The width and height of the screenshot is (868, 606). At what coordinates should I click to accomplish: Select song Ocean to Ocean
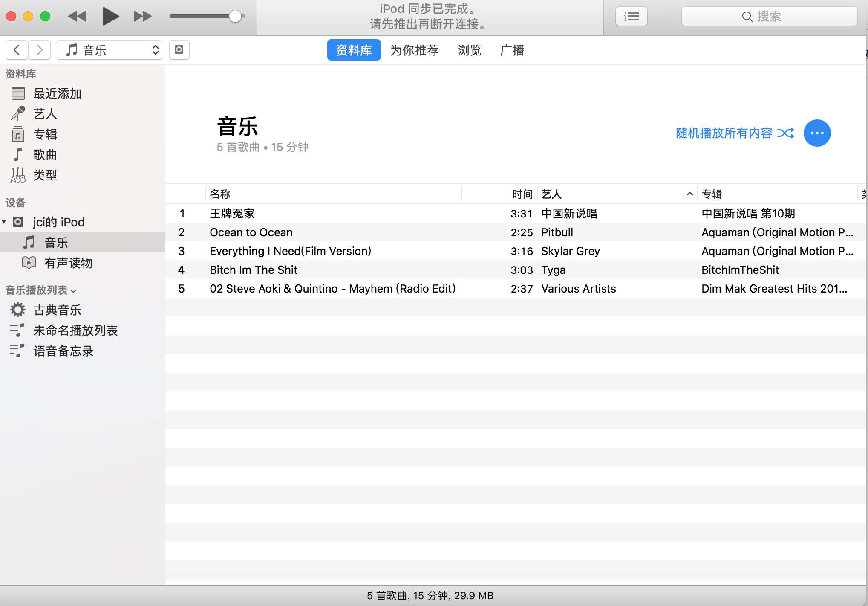251,232
